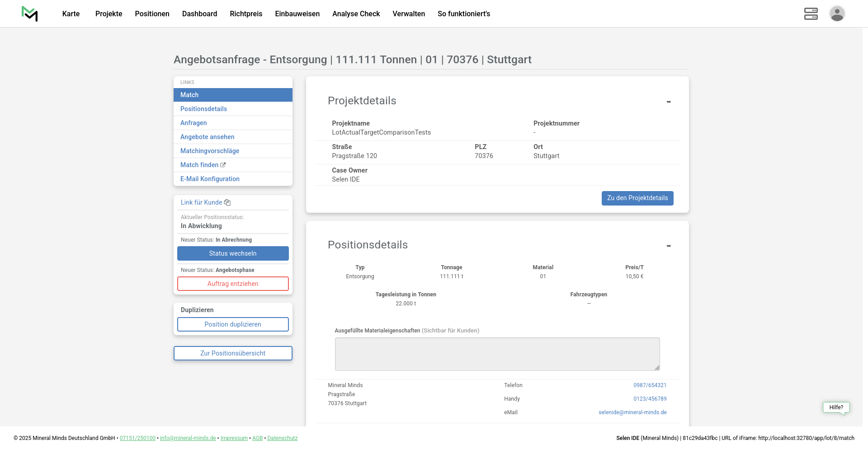The image size is (868, 449).
Task: Collapse the Positionsdetails section
Action: (668, 246)
